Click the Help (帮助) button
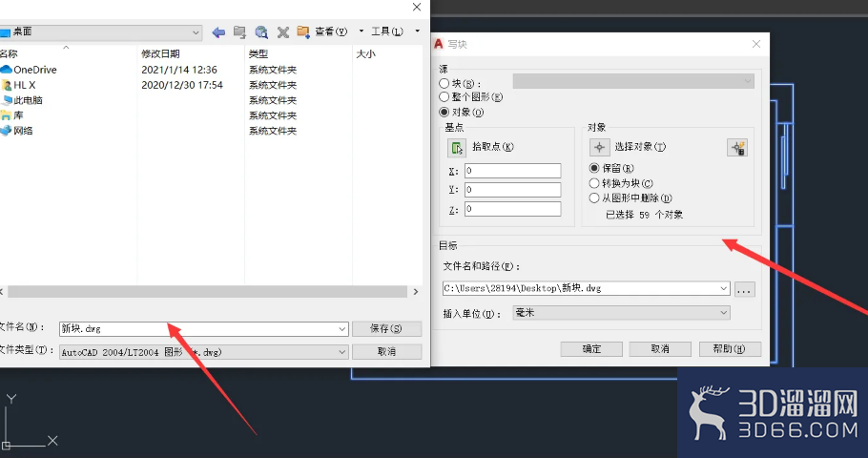 pos(730,349)
